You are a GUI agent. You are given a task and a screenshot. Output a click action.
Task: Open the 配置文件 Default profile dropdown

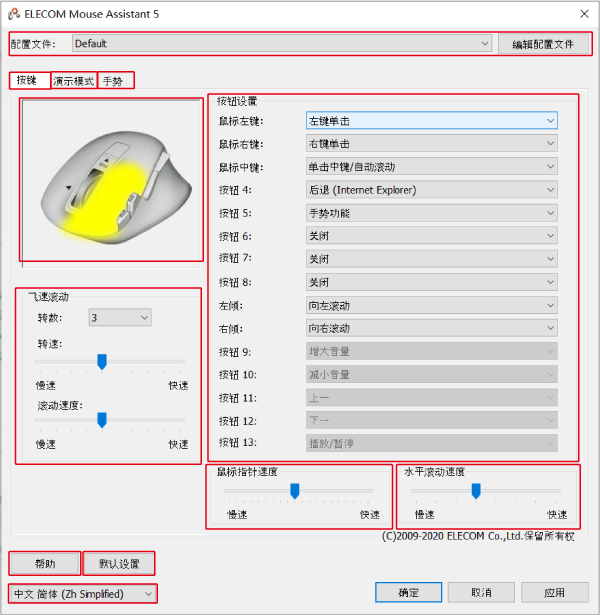pyautogui.click(x=282, y=44)
